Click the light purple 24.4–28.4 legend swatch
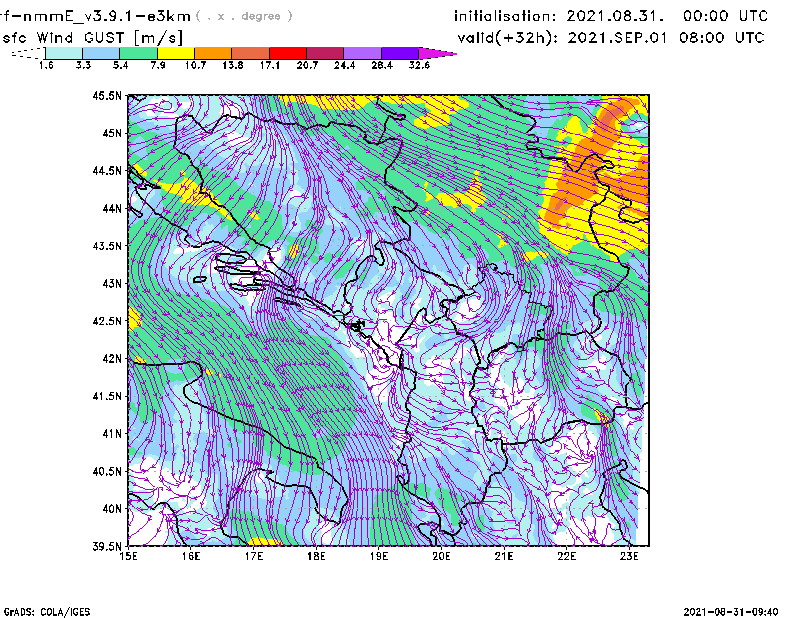Viewport: 800px width, 618px height. pyautogui.click(x=363, y=53)
